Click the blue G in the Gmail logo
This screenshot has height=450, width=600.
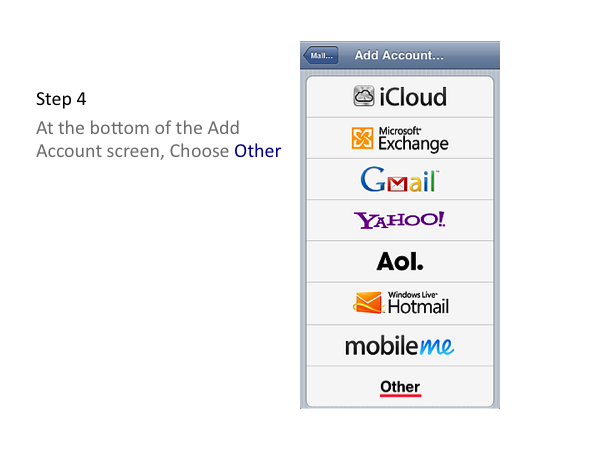373,179
